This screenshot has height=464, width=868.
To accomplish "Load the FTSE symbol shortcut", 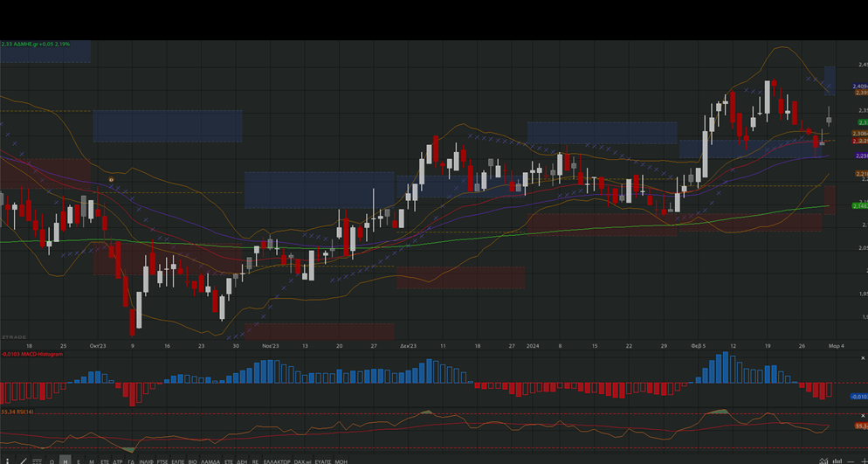I will point(162,461).
